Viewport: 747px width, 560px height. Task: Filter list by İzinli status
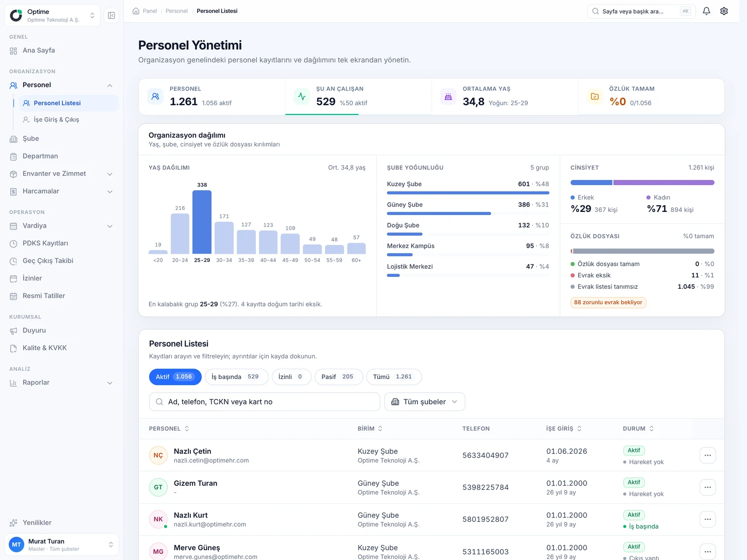(x=291, y=377)
